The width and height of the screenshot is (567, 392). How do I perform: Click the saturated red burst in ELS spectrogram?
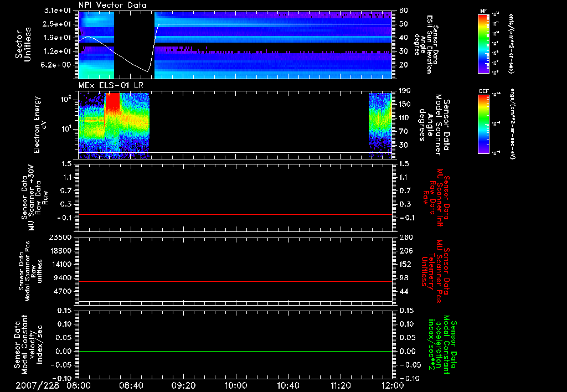click(112, 102)
